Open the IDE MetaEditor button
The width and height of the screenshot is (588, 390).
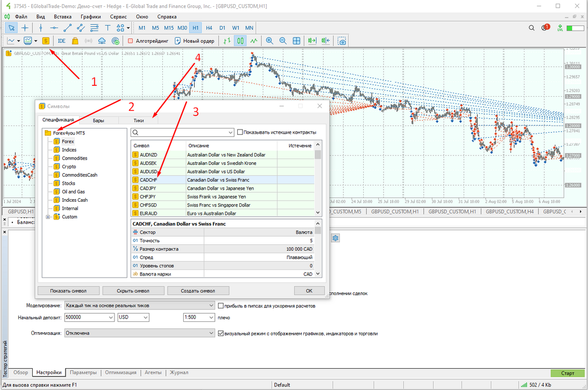[x=61, y=41]
